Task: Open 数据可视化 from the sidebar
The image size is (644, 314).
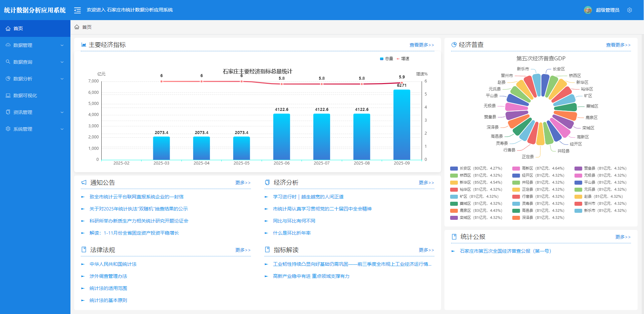Action: [35, 96]
